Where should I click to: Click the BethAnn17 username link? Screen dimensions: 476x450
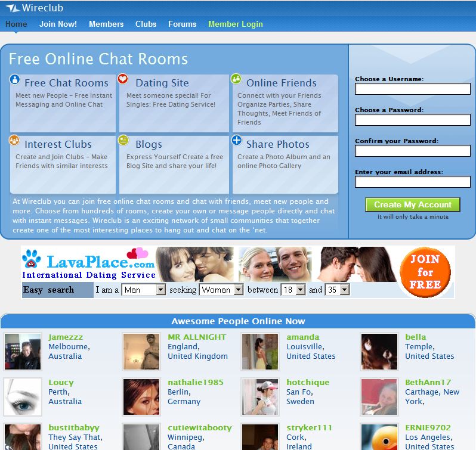(428, 383)
